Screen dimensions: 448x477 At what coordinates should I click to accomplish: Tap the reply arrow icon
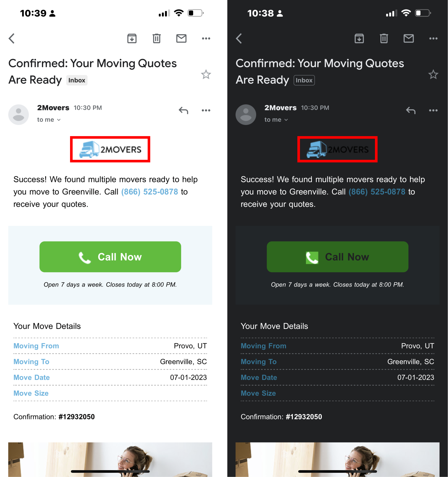pos(183,110)
